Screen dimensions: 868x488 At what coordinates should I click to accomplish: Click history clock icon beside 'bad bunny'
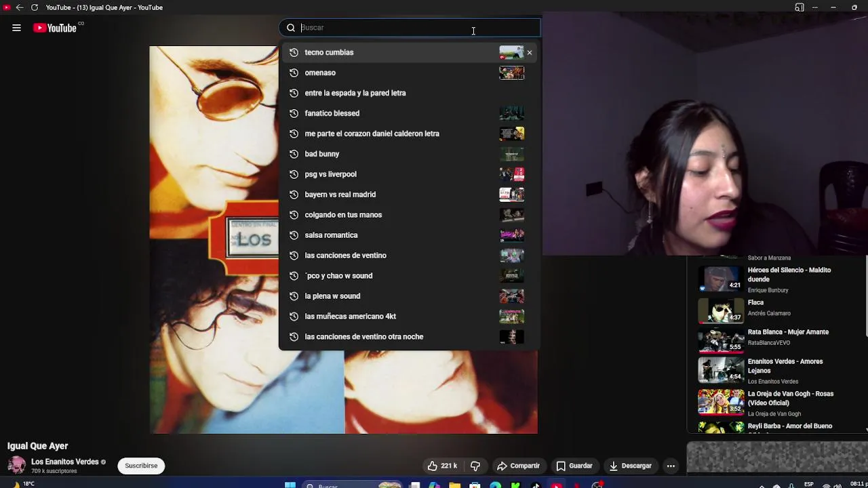coord(294,154)
